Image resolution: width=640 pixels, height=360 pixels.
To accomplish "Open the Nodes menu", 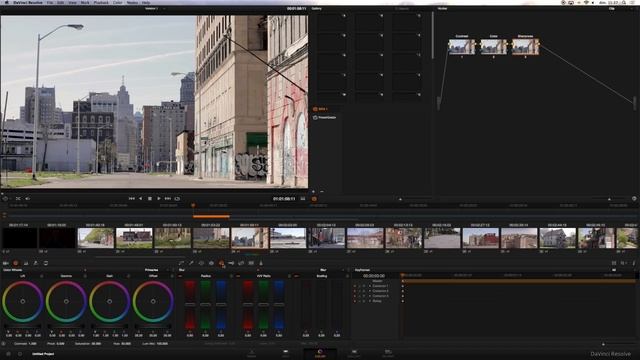I will click(132, 2).
